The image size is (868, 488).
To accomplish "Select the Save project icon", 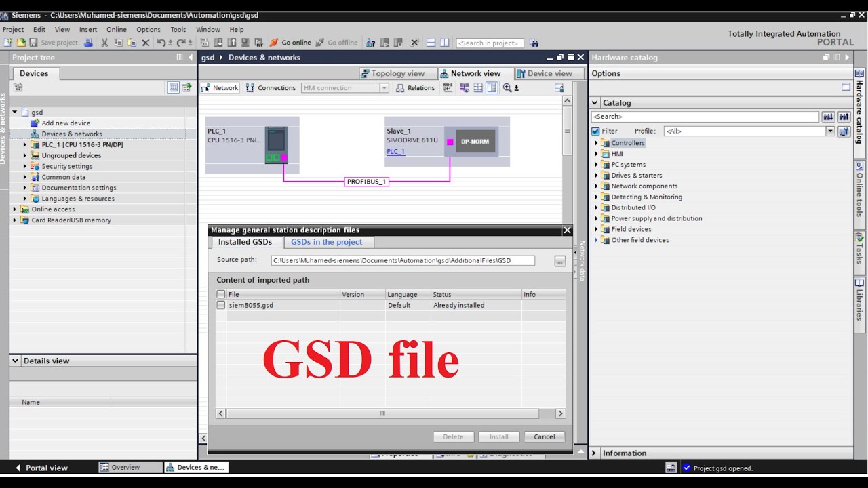I will (35, 43).
